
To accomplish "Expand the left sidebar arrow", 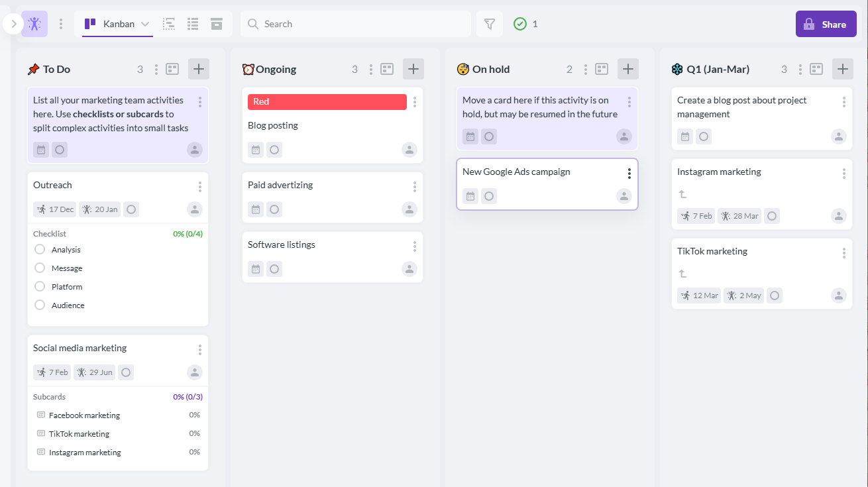I will click(12, 23).
